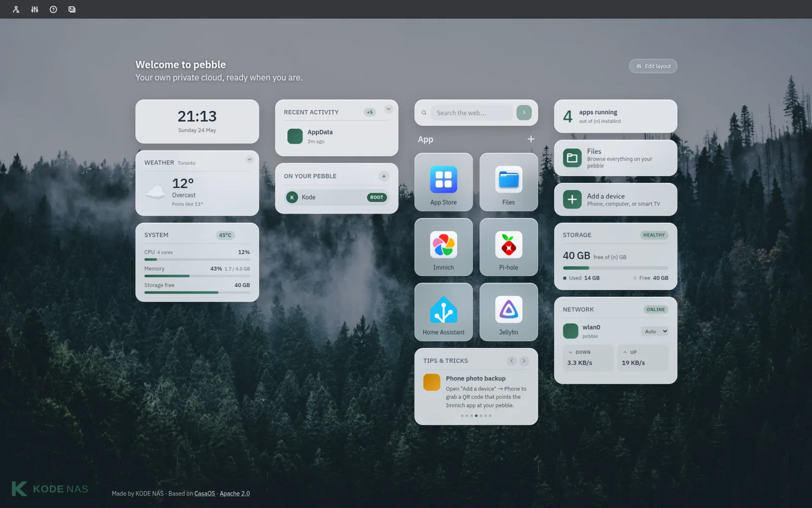Click the DOWN 3.3 KB/s speed box

(x=588, y=358)
